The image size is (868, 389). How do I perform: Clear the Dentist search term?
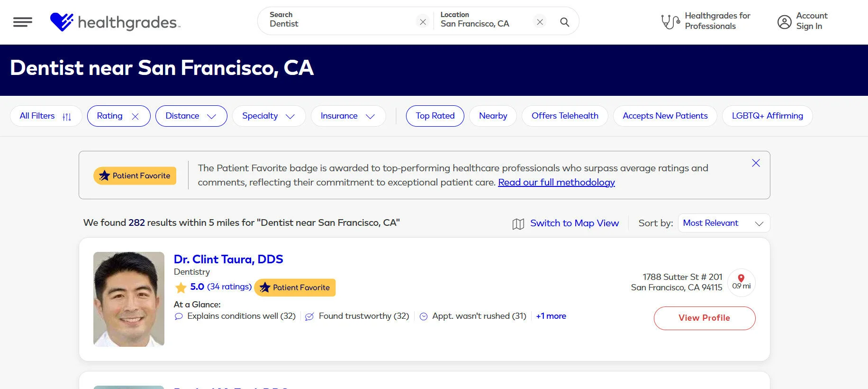423,22
